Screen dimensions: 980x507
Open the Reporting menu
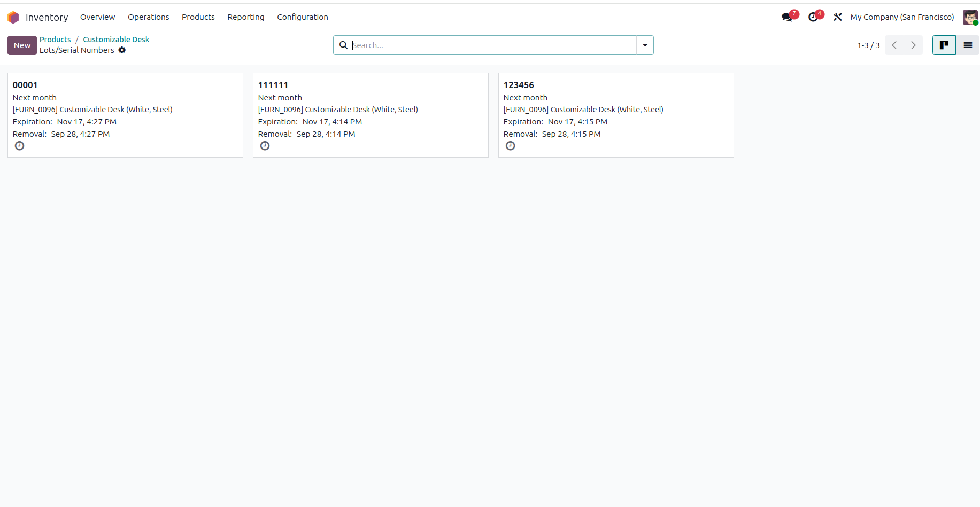pos(246,17)
